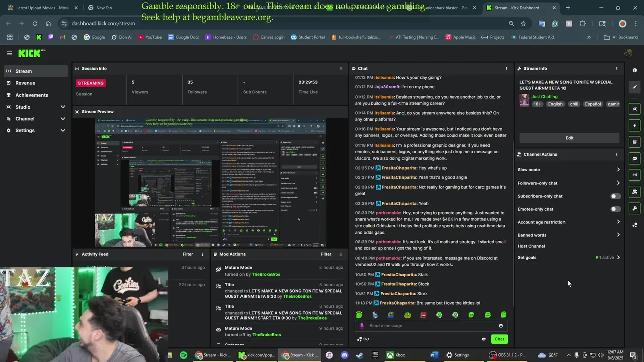Screen dimensions: 644x362
Task: Select Stream in left sidebar
Action: (x=35, y=71)
